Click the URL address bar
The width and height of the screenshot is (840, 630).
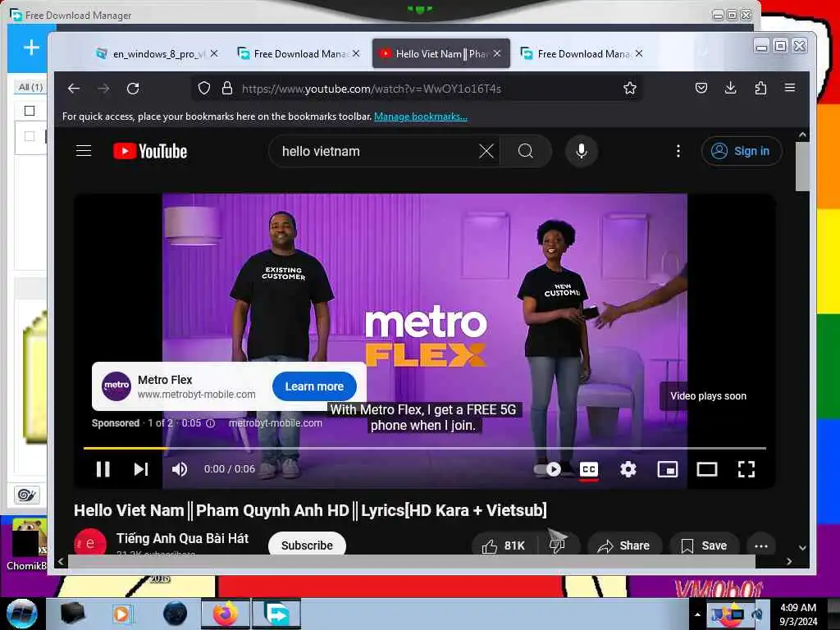418,89
